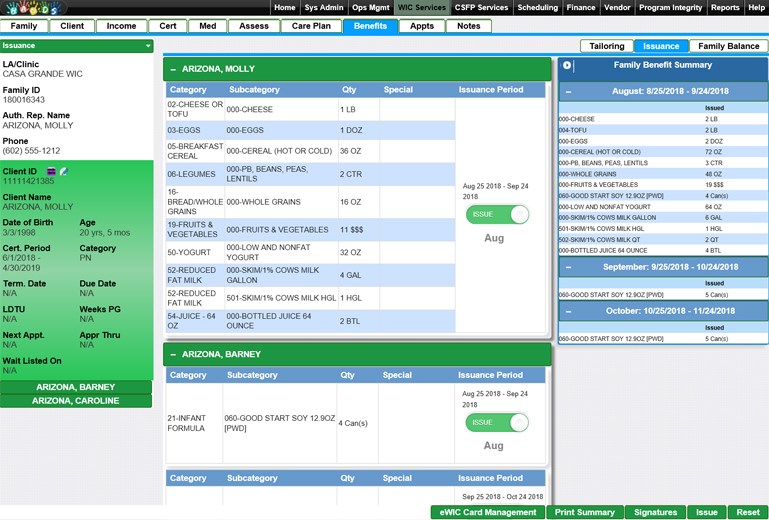Click the eWIC Card Management button

tap(487, 513)
